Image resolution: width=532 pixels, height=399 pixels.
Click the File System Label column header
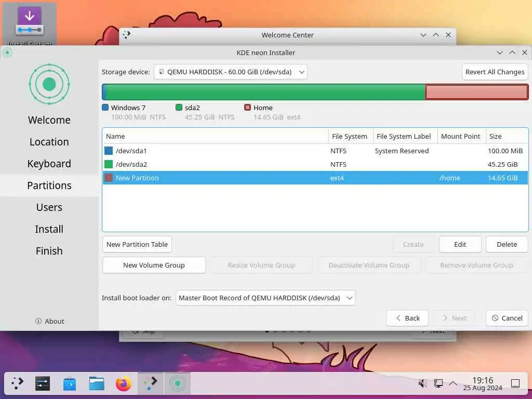click(x=405, y=136)
